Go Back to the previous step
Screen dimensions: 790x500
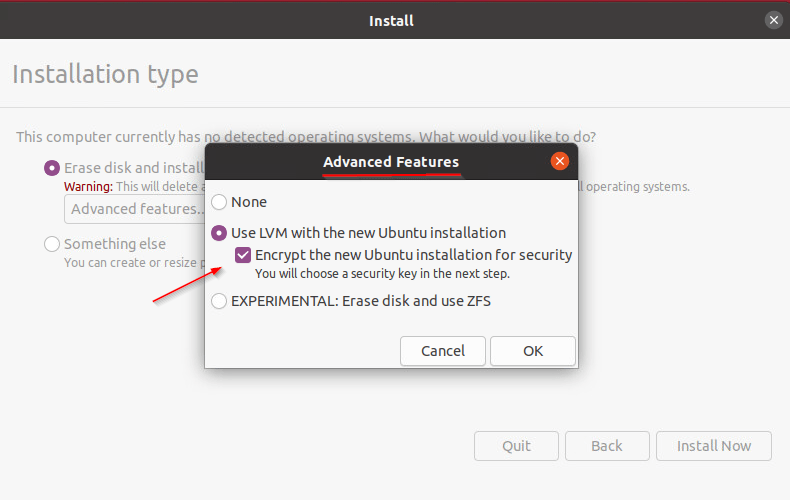pos(607,446)
